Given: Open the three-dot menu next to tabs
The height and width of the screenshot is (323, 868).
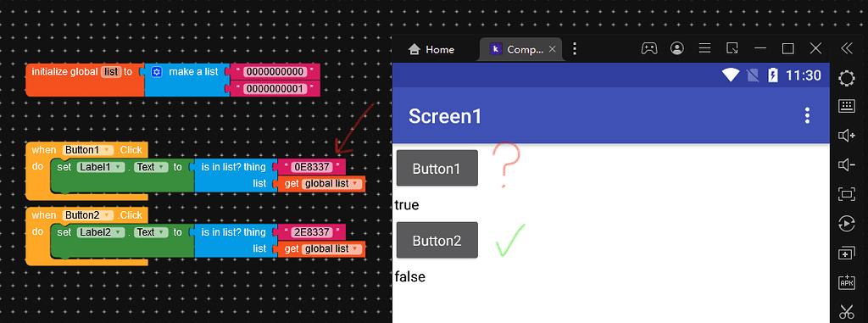Looking at the screenshot, I should (x=575, y=49).
